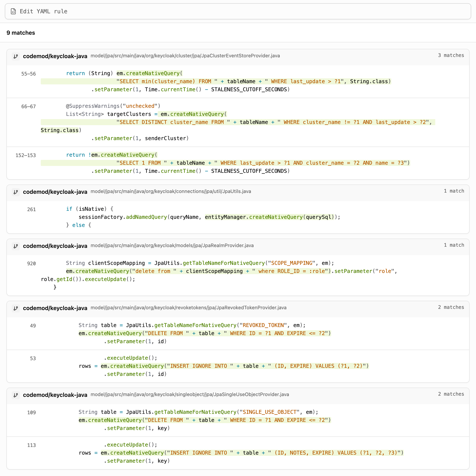Open the JpaRealmProvider.java file path
Viewport: 476px width, 476px height.
coord(172,245)
